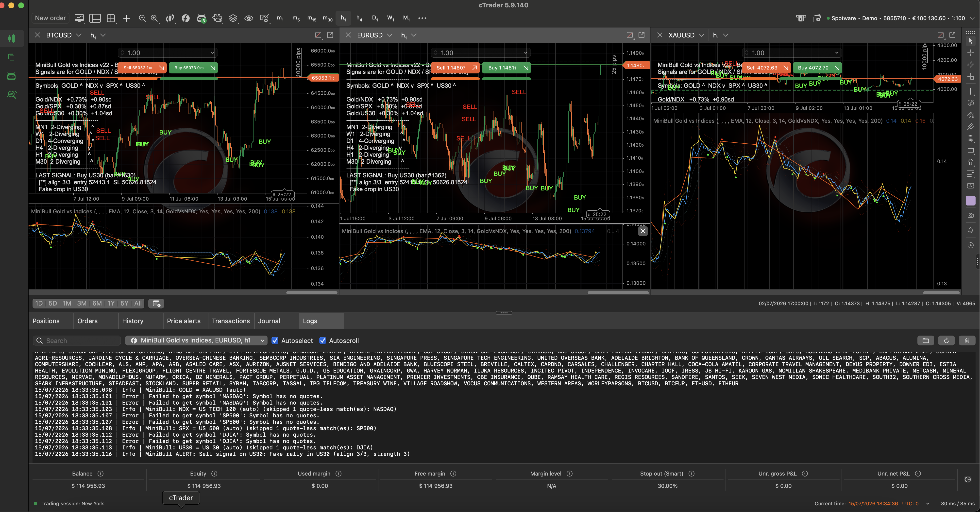980x512 pixels.
Task: Pick the purple drawing color swatch
Action: pos(970,201)
